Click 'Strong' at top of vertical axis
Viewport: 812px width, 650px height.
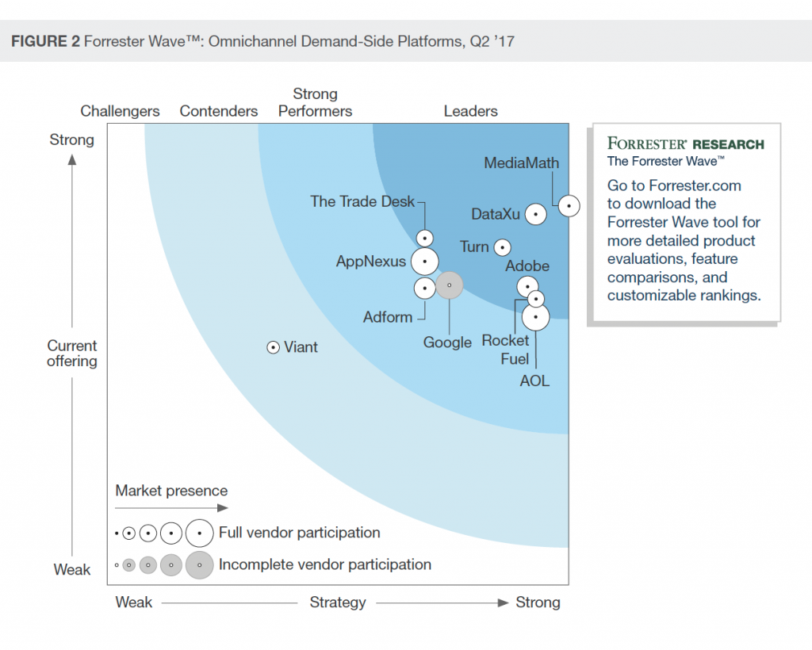click(71, 140)
